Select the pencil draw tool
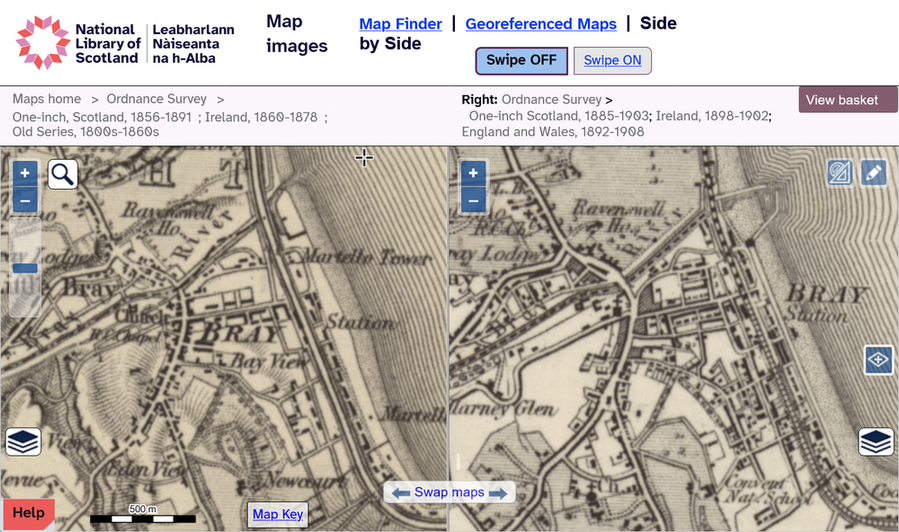 [x=873, y=173]
